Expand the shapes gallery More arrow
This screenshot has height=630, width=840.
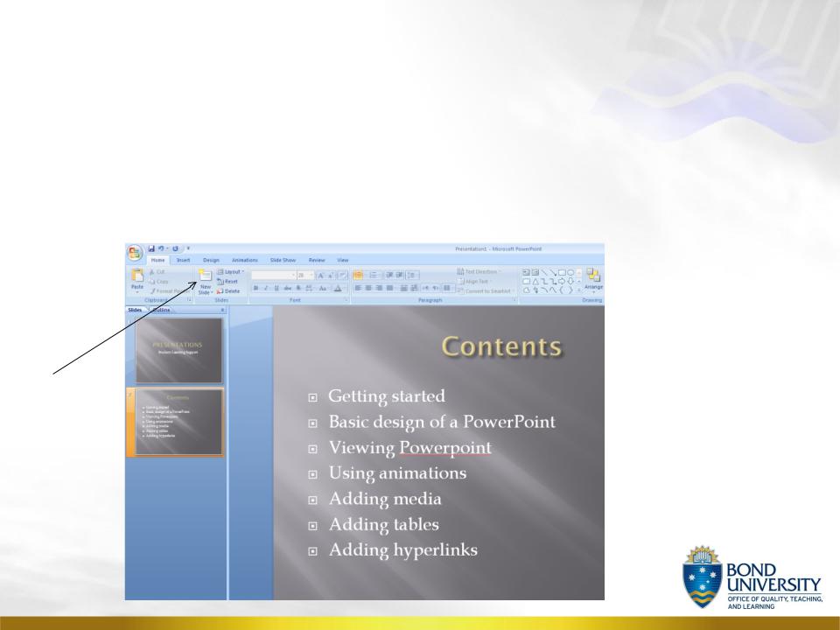click(578, 290)
